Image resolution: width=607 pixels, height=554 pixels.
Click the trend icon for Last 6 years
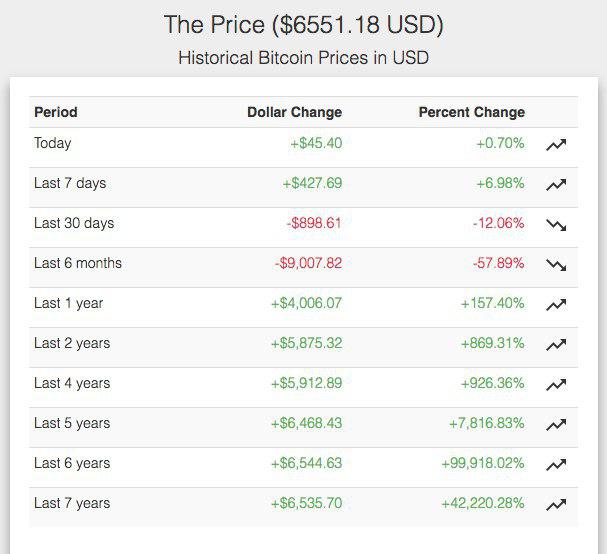coord(556,465)
